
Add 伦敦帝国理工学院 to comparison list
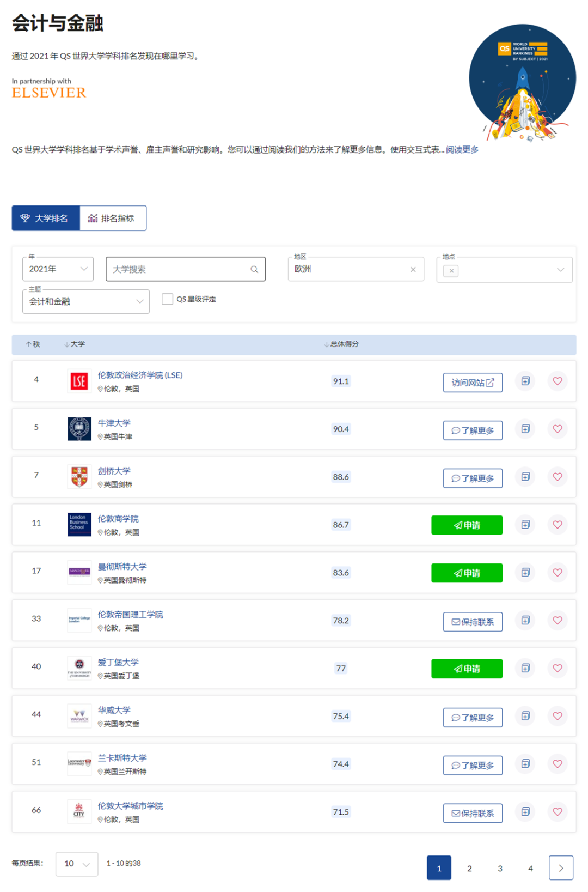click(525, 620)
